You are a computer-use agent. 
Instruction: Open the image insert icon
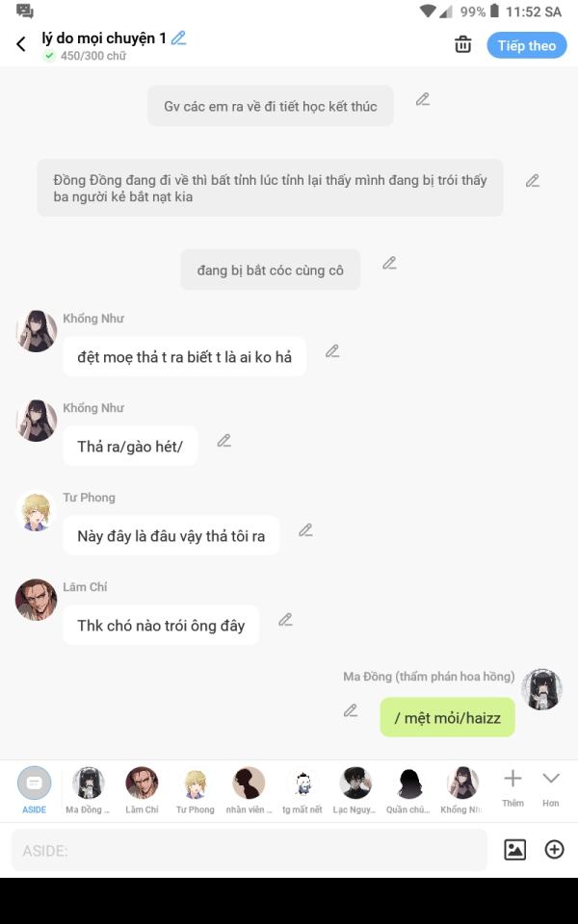pyautogui.click(x=514, y=850)
